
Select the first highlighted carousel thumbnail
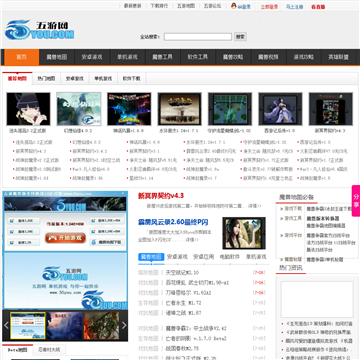[28, 325]
